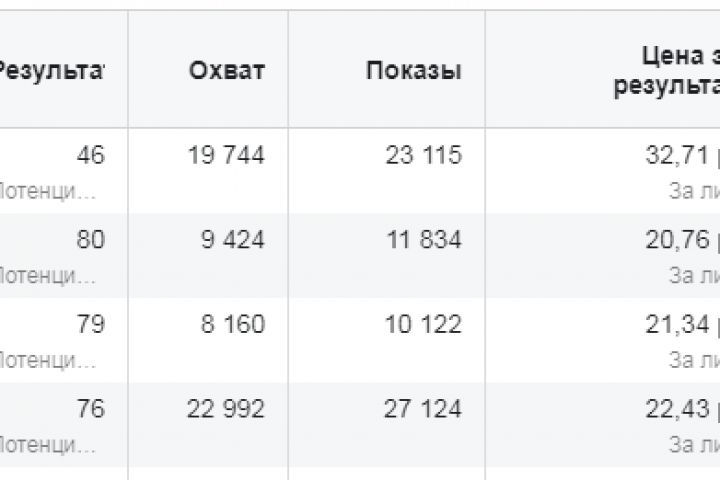Select the reach cell showing 9 424

(x=236, y=240)
